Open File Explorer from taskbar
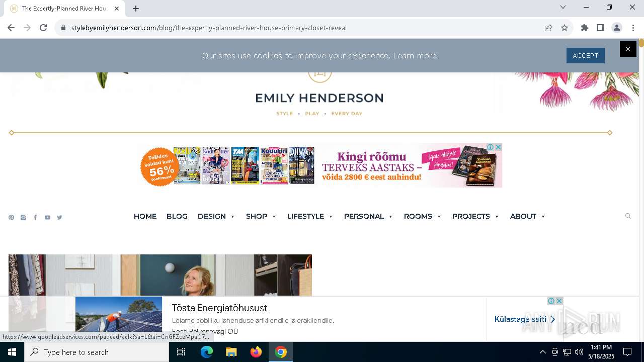The height and width of the screenshot is (362, 644). click(231, 352)
